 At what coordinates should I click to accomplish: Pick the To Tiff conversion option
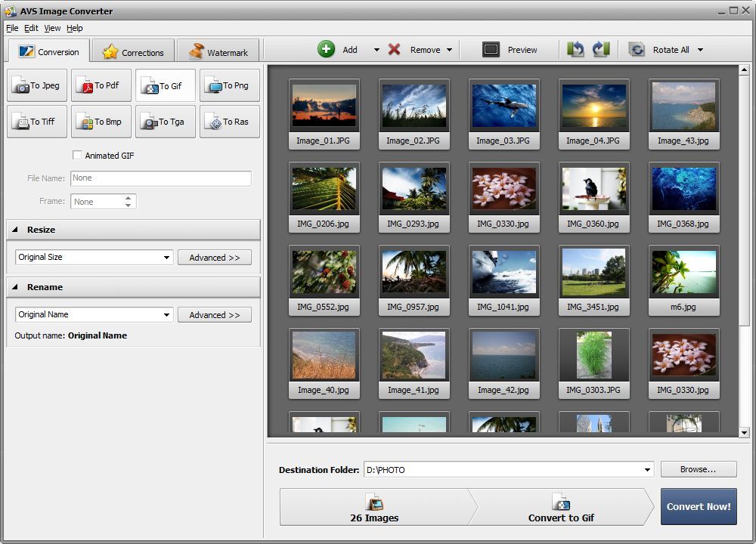point(36,122)
